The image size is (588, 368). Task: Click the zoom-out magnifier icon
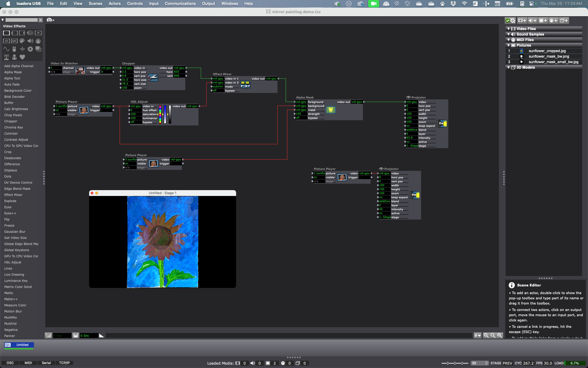(x=486, y=335)
